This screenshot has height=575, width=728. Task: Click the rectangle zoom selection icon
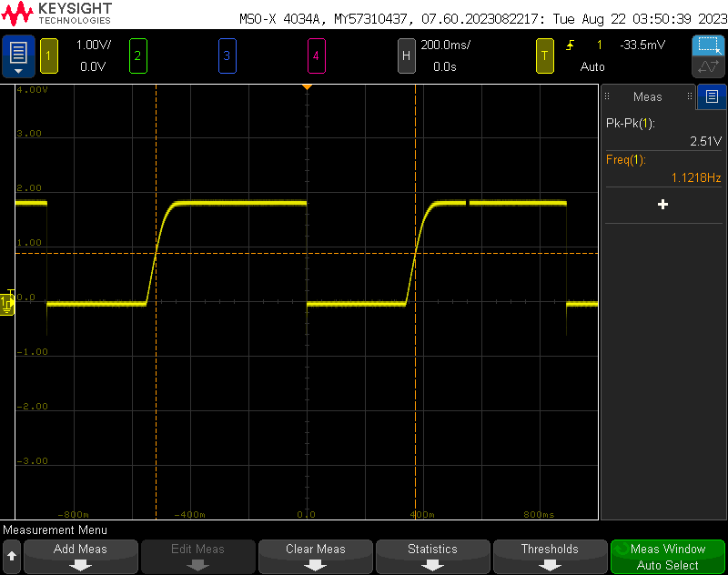[x=708, y=45]
